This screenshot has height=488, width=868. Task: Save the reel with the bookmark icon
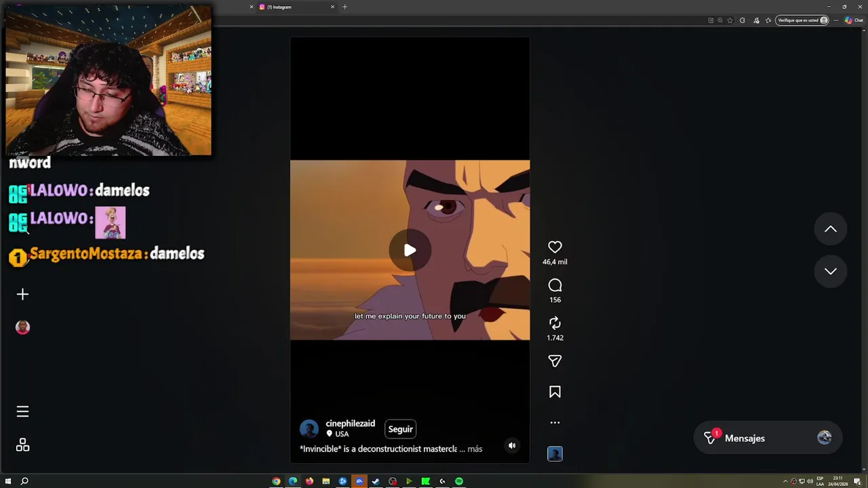555,392
